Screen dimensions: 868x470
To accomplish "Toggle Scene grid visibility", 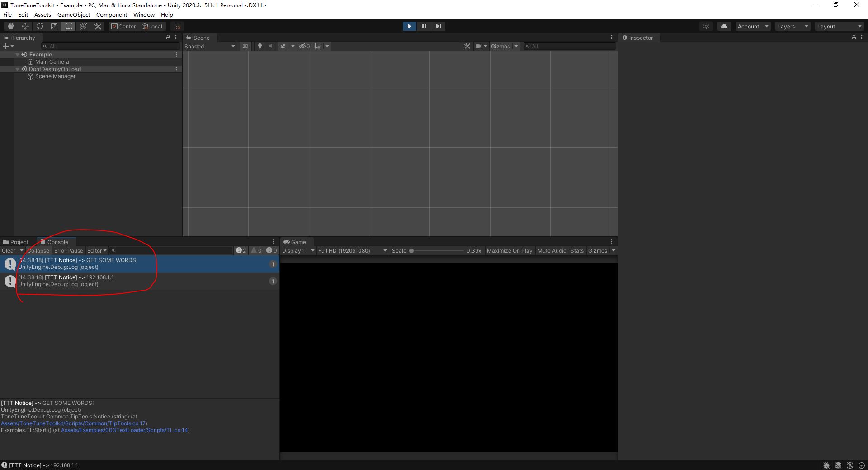I will point(318,46).
